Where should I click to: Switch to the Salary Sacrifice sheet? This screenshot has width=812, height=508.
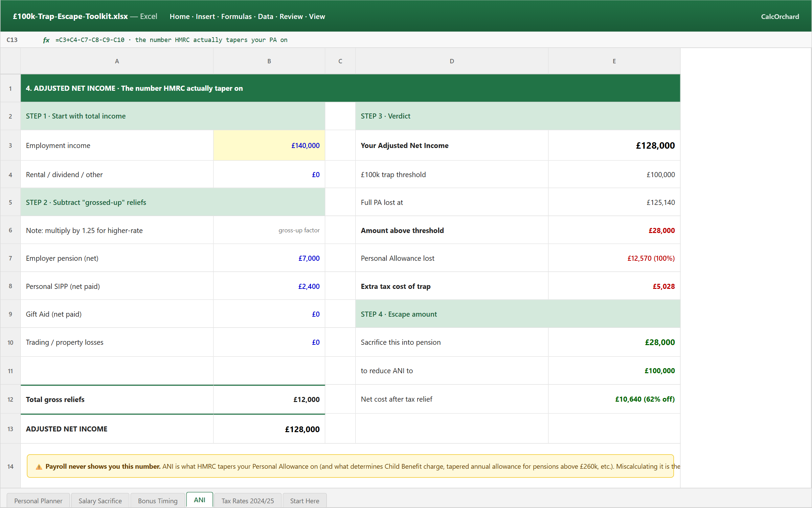pos(100,501)
